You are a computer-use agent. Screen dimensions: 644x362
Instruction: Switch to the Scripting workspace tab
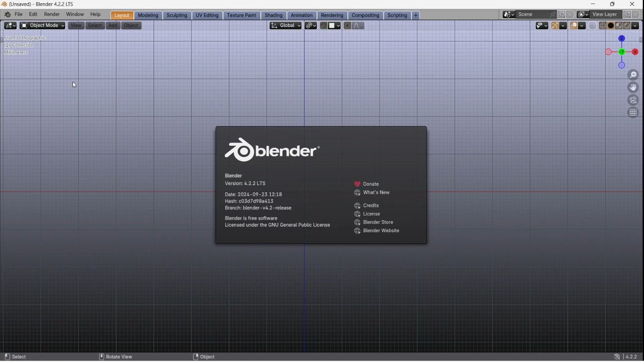pyautogui.click(x=398, y=15)
